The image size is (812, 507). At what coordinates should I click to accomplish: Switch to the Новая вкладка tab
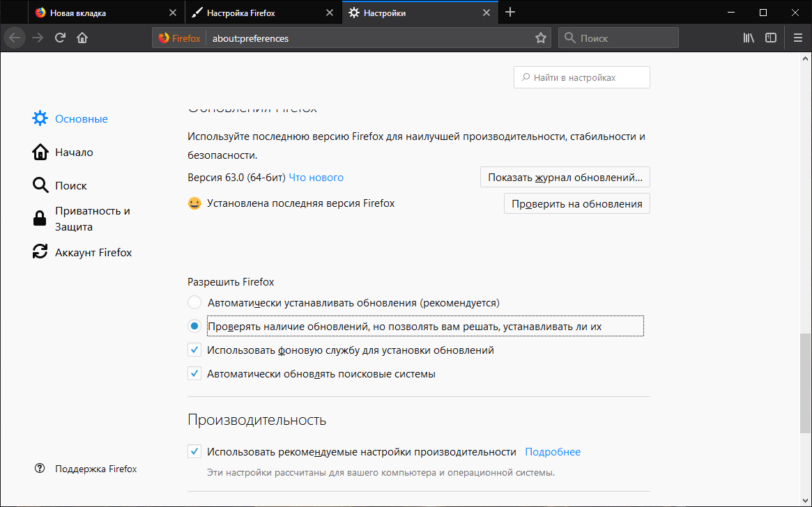coord(105,12)
